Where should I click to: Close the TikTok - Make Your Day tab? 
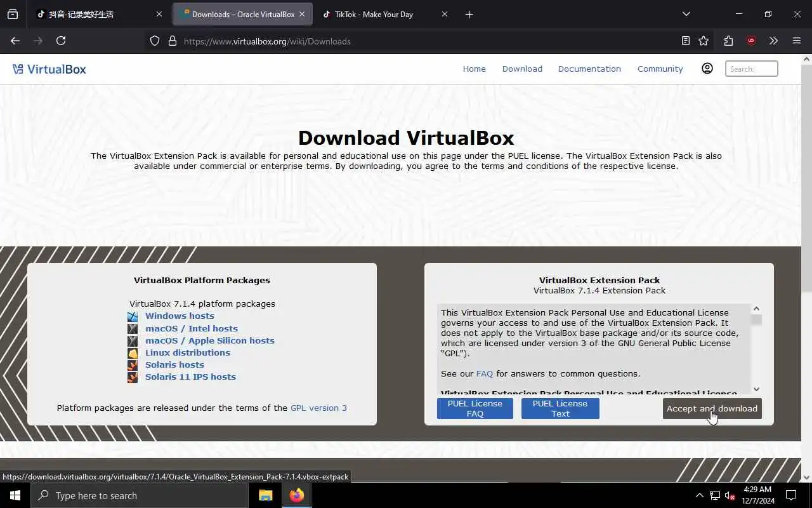coord(444,14)
